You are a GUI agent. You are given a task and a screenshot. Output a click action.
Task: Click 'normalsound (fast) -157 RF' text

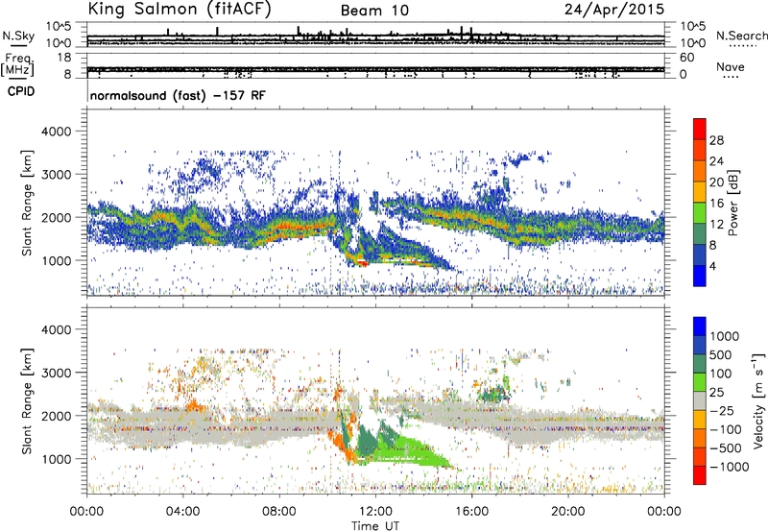(178, 95)
